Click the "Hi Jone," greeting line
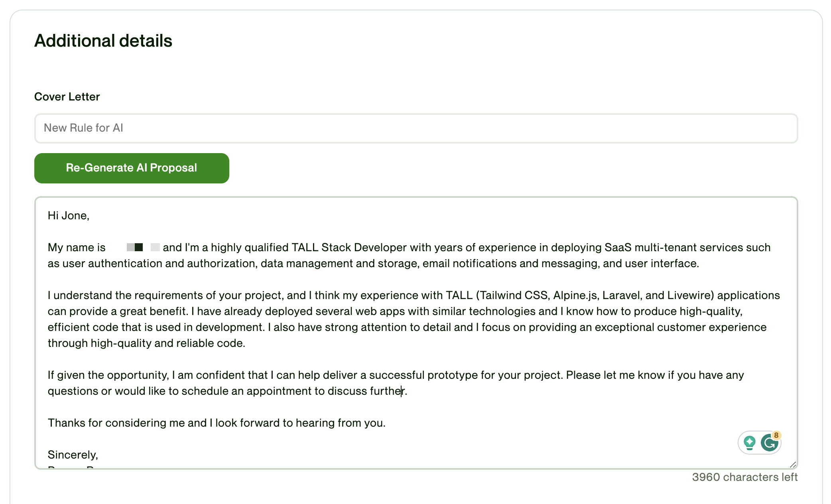This screenshot has width=831, height=504. (x=69, y=215)
